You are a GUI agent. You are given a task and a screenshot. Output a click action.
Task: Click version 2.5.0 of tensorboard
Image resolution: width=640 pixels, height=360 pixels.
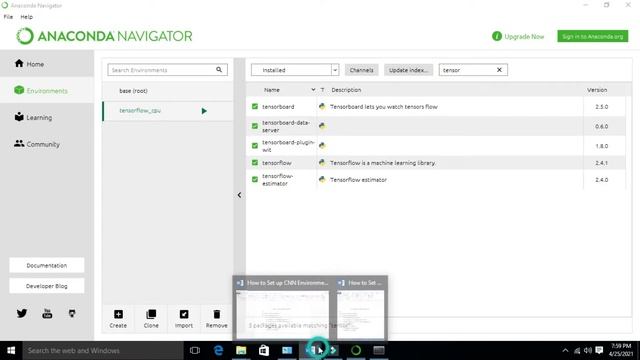[x=602, y=107]
